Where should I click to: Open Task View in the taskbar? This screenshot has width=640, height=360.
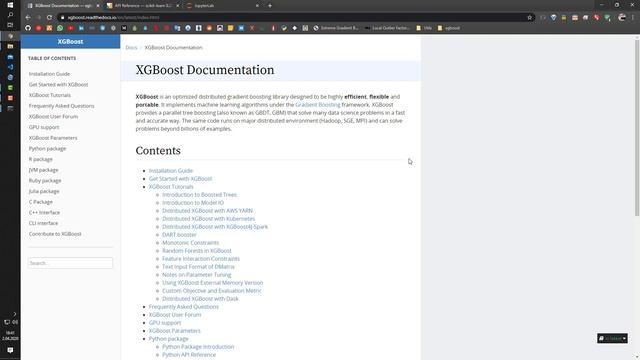[10, 25]
